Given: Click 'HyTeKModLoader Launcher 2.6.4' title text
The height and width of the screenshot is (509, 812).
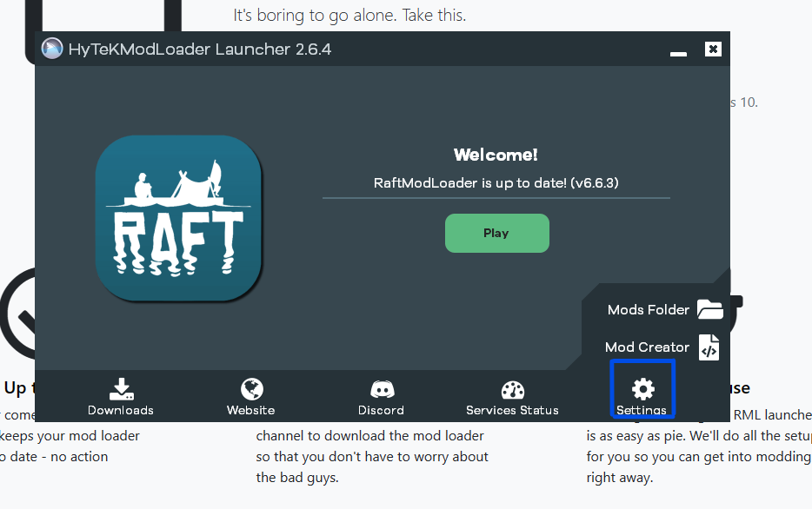Looking at the screenshot, I should 199,50.
